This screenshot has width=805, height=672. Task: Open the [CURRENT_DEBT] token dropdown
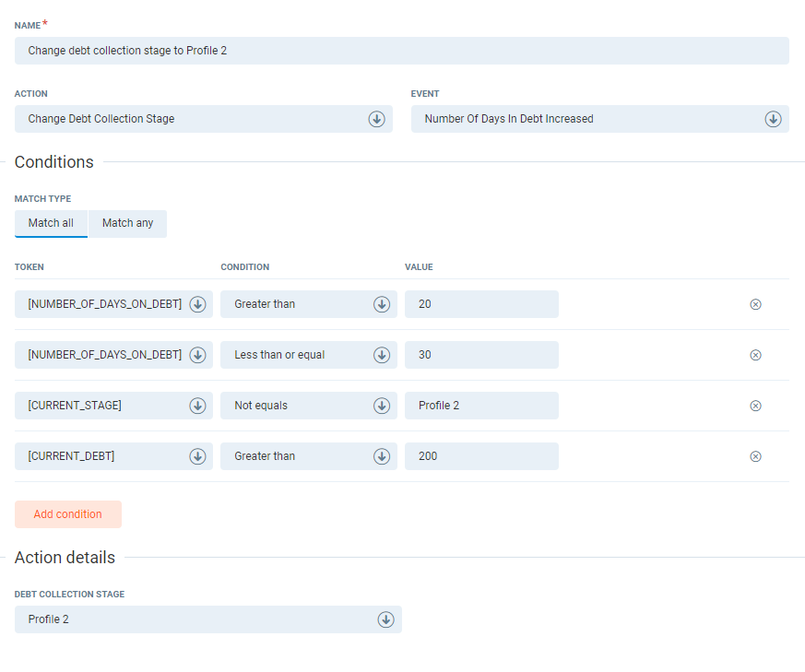pyautogui.click(x=113, y=456)
